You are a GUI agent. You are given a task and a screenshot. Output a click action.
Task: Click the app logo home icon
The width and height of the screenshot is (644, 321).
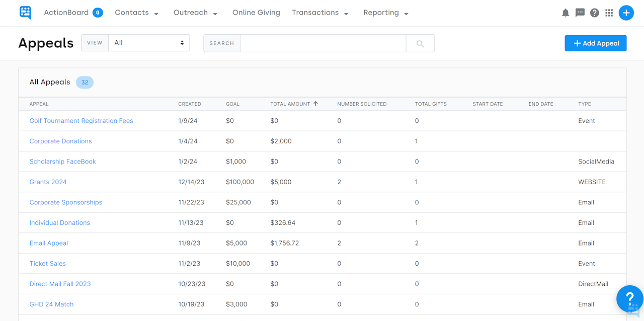pos(25,13)
